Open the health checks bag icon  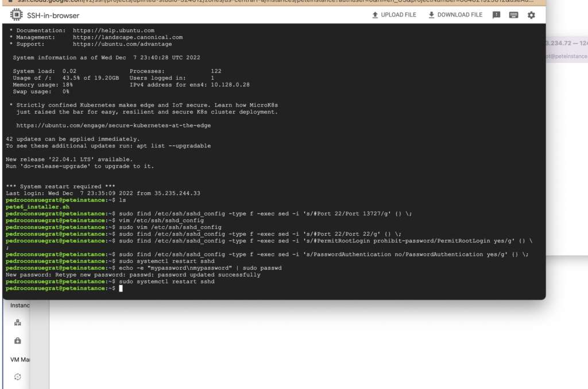point(18,341)
